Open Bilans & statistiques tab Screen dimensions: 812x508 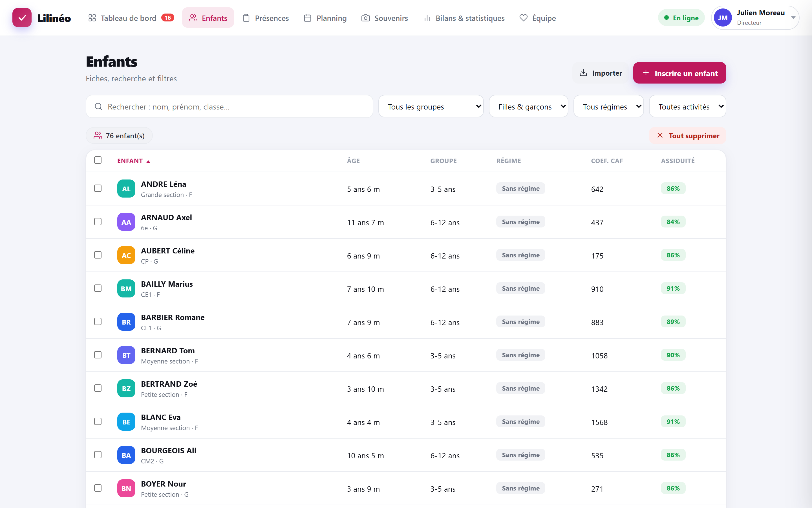coord(464,18)
